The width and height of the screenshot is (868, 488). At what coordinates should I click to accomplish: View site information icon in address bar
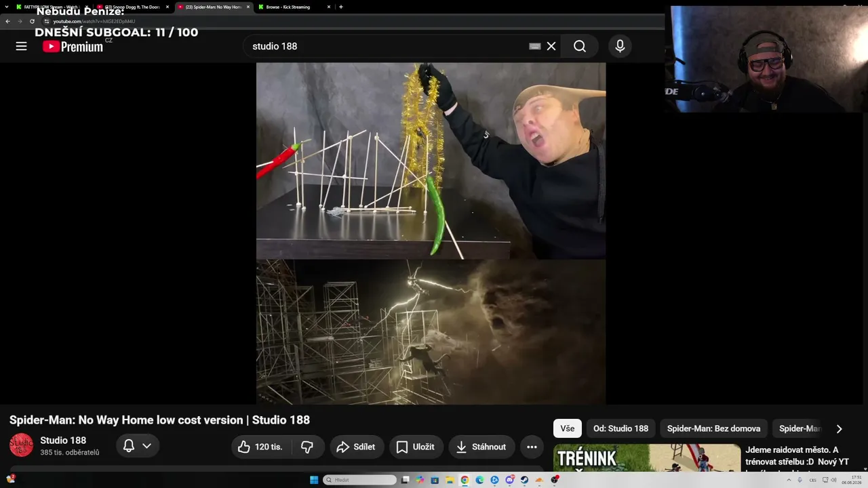coord(47,21)
